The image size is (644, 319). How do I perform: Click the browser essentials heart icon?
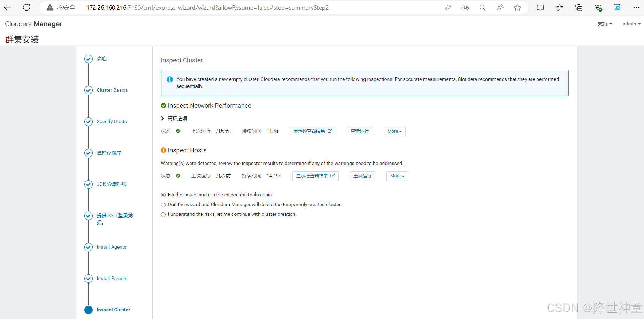(x=598, y=8)
